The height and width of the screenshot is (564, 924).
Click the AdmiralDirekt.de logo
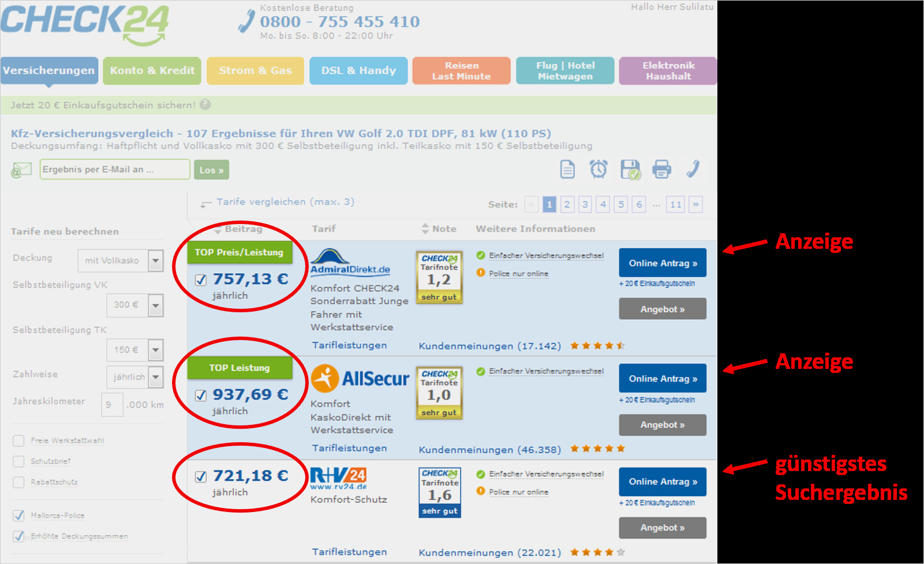(350, 262)
